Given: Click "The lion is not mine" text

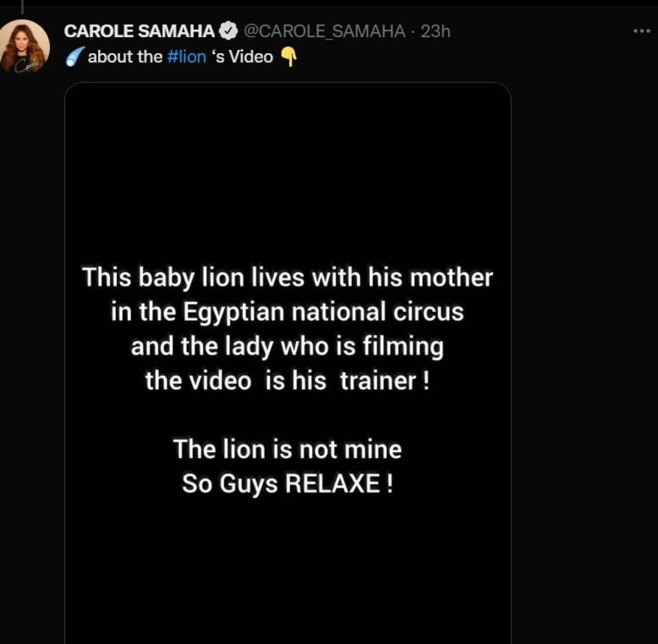Looking at the screenshot, I should [x=287, y=449].
